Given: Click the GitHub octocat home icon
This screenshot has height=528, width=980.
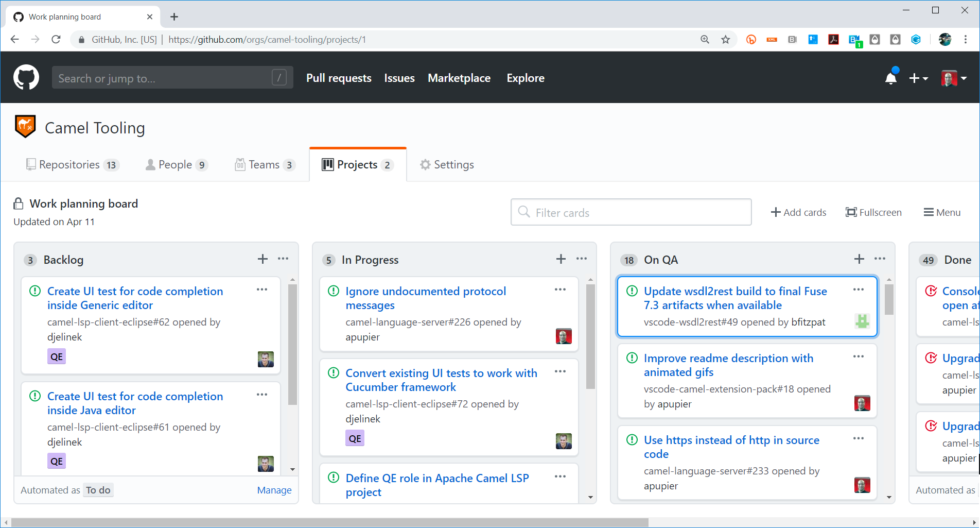Looking at the screenshot, I should (26, 77).
